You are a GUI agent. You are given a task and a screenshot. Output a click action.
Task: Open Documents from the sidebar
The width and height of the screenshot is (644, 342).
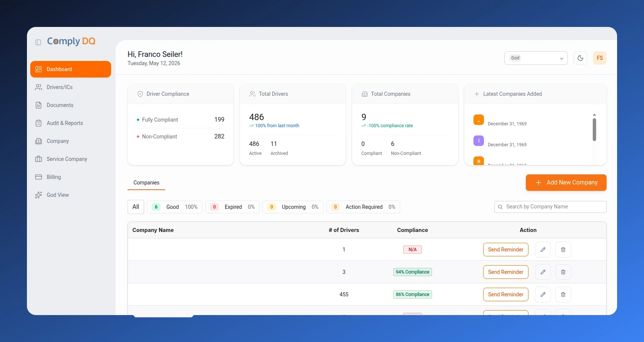coord(71,105)
